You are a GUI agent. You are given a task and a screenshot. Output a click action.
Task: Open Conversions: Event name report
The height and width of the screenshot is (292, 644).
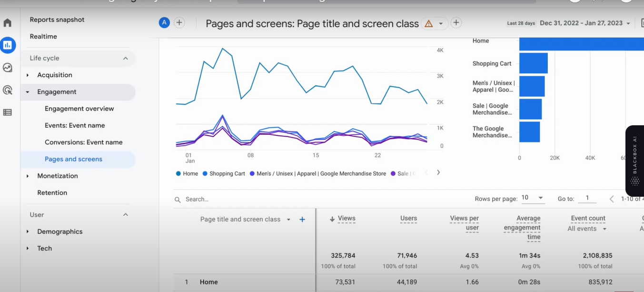(84, 142)
